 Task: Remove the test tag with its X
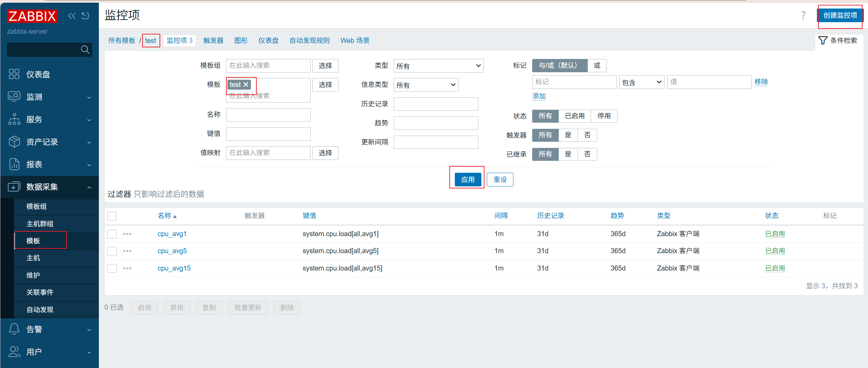point(246,85)
